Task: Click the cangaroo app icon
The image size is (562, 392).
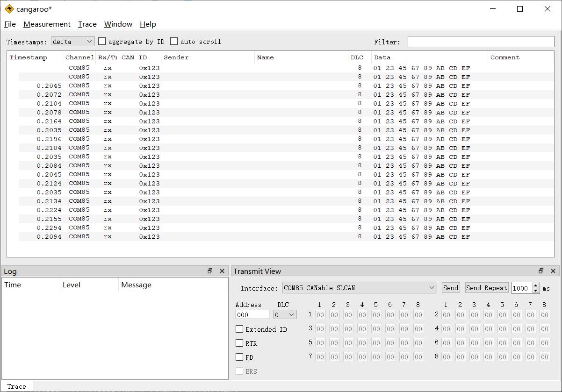Action: pyautogui.click(x=9, y=9)
